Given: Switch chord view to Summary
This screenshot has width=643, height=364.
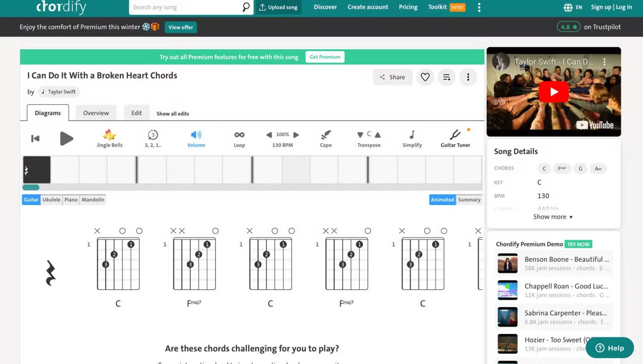Looking at the screenshot, I should [x=469, y=200].
